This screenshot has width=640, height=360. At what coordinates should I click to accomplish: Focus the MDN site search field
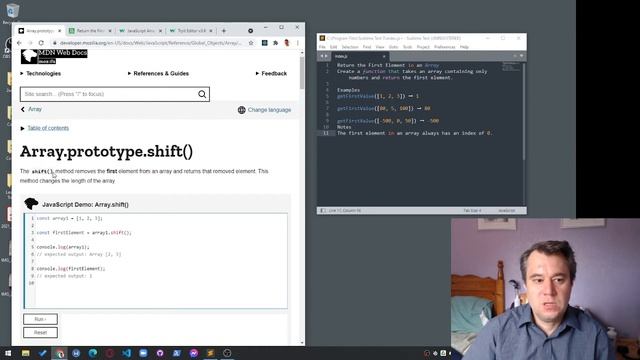point(109,94)
